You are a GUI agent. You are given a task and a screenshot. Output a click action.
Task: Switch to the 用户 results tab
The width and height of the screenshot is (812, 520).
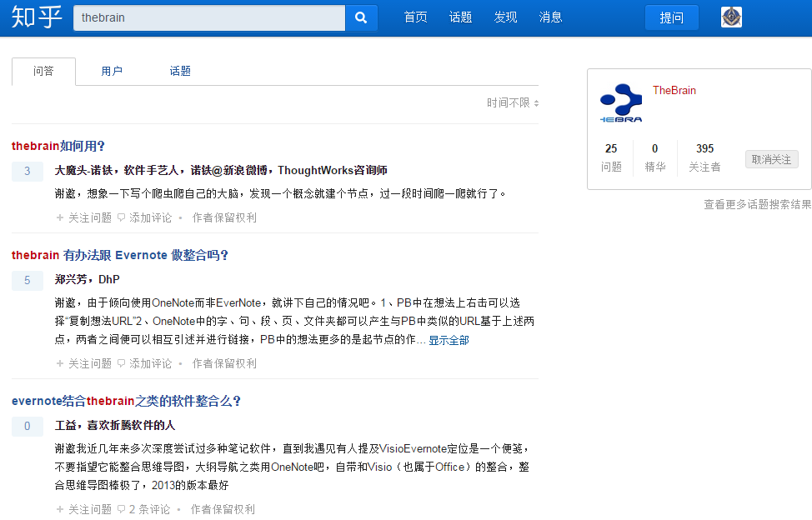(112, 71)
